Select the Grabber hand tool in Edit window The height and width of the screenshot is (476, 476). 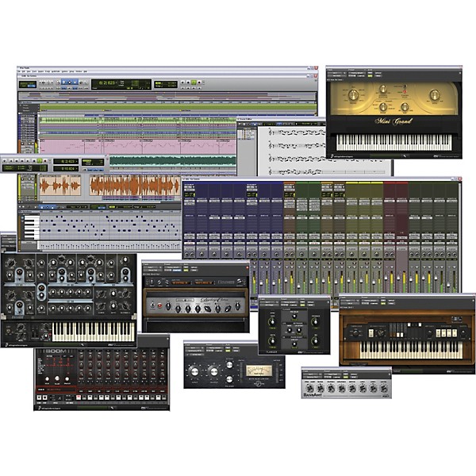75,83
